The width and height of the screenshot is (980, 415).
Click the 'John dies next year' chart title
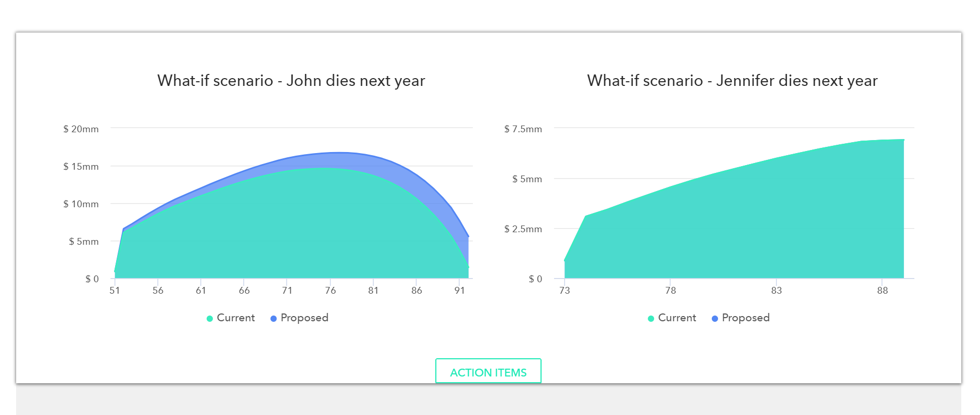point(291,81)
